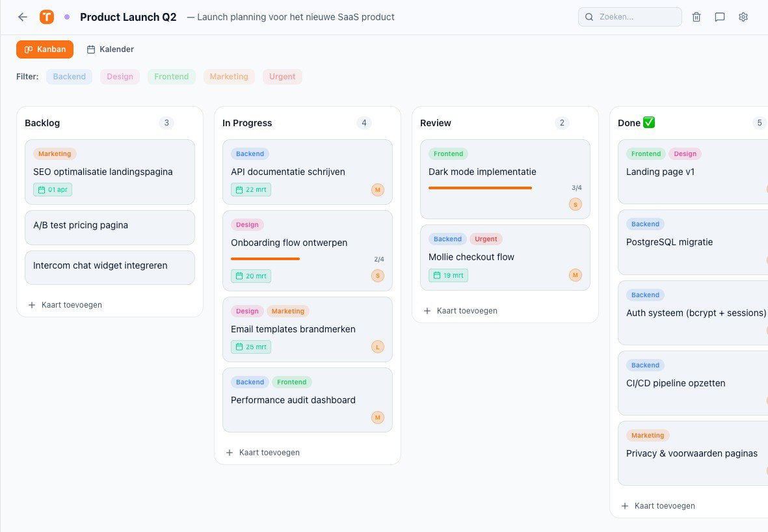Open the orange T app logo
This screenshot has height=532, width=768.
[46, 16]
